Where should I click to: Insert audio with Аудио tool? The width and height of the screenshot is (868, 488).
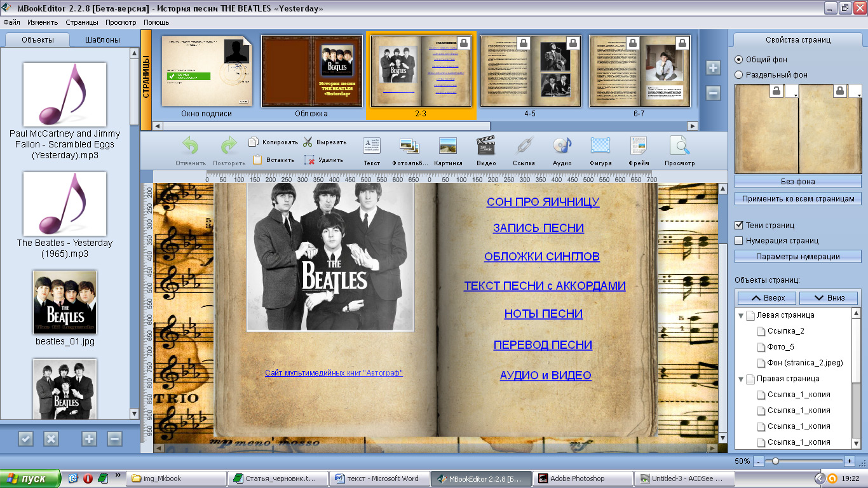coord(562,146)
